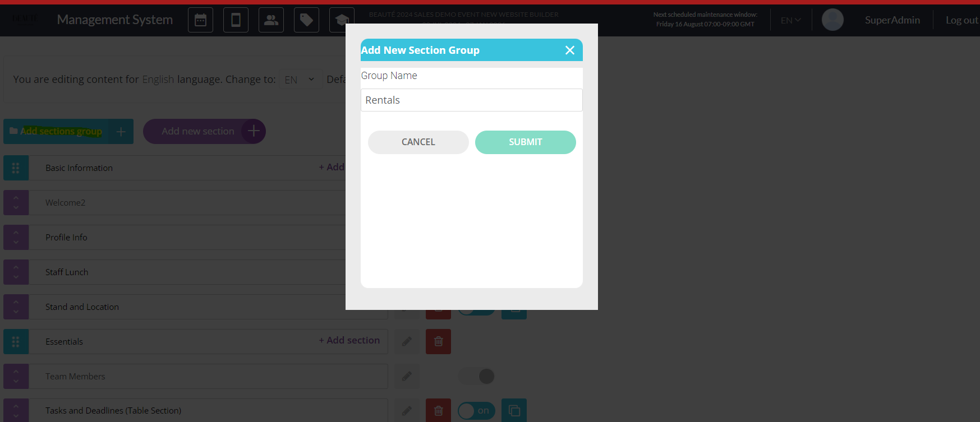Open the calendar icon in top navigation

pos(200,20)
